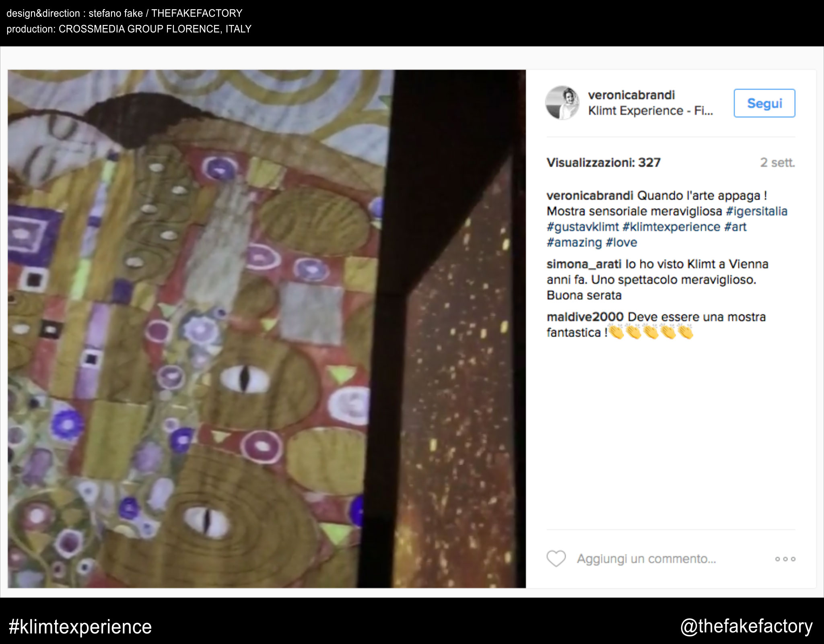This screenshot has height=644, width=824.
Task: Click the #gustavklimt hashtag
Action: coord(583,227)
